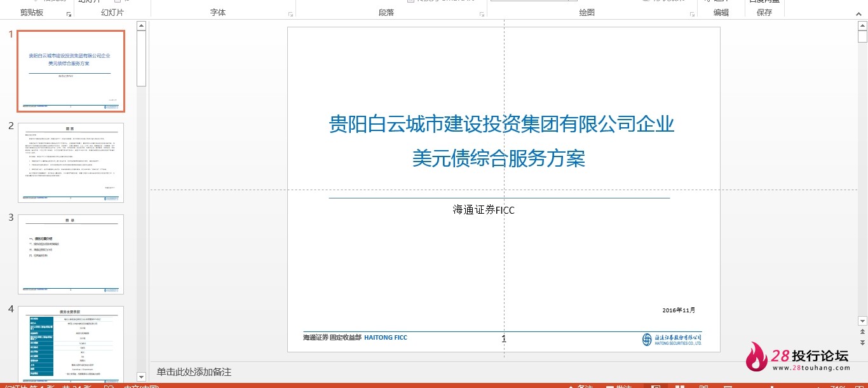Select the date text 2016年11月
The image size is (868, 388).
[679, 310]
